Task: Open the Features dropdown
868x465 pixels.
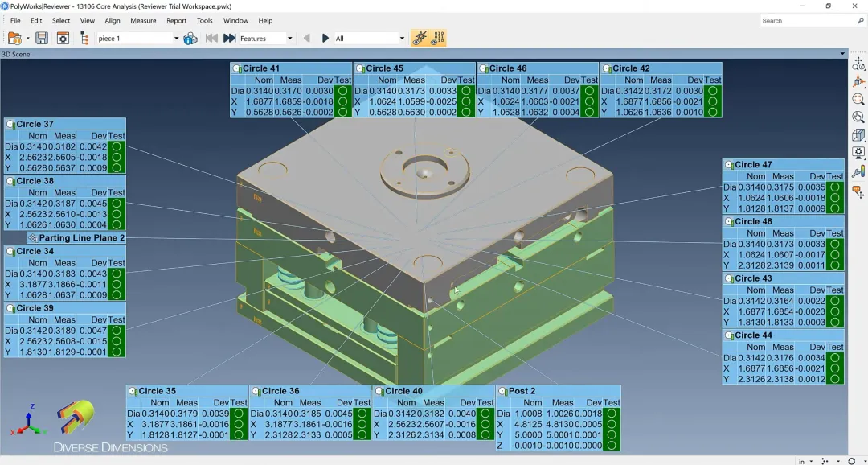Action: click(x=266, y=39)
